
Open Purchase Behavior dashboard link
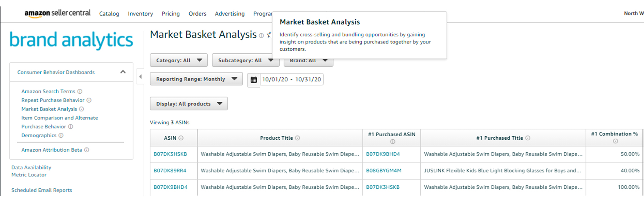tap(44, 127)
